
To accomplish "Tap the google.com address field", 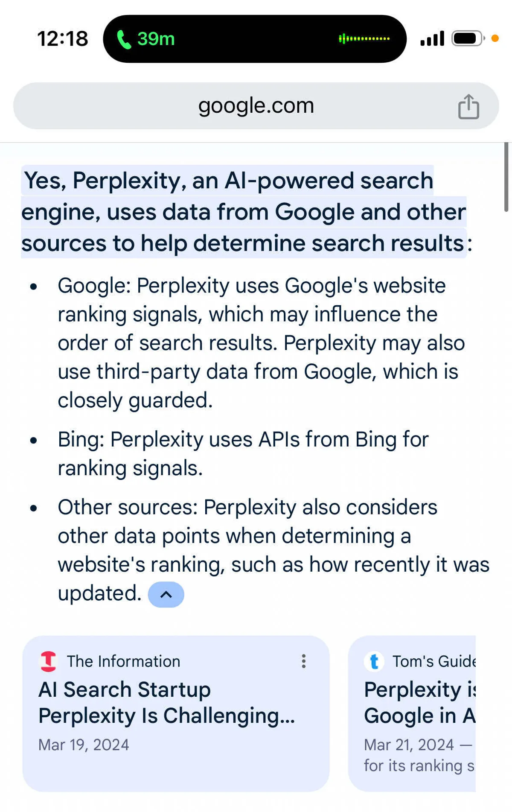I will [x=256, y=105].
